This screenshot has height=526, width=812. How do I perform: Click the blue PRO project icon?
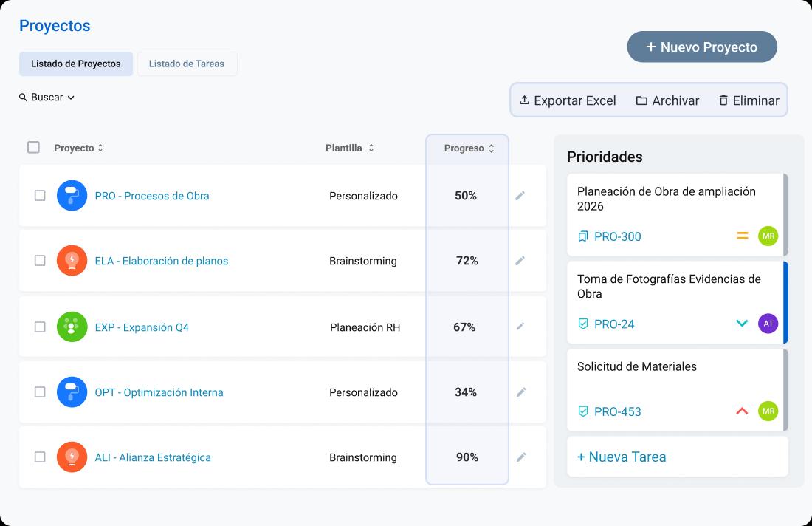72,195
